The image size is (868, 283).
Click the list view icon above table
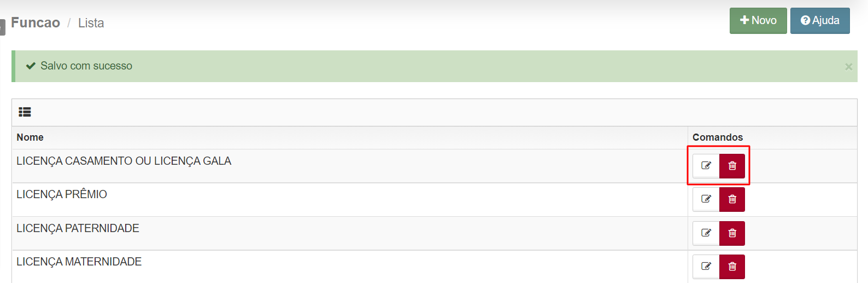click(x=25, y=112)
